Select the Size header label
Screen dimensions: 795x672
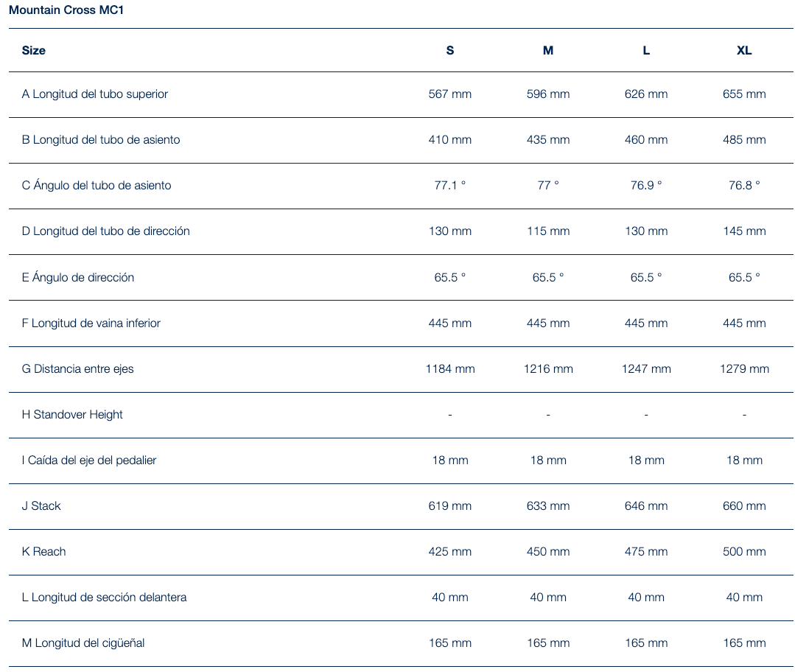pyautogui.click(x=34, y=50)
